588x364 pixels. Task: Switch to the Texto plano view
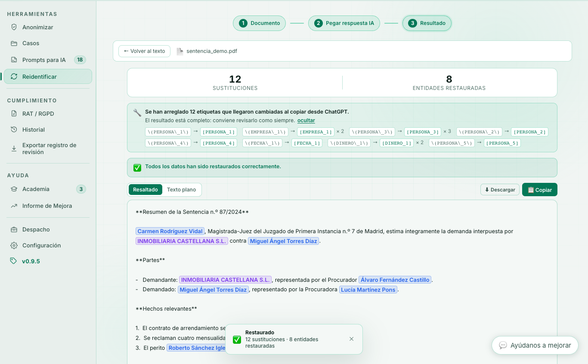[x=181, y=190]
